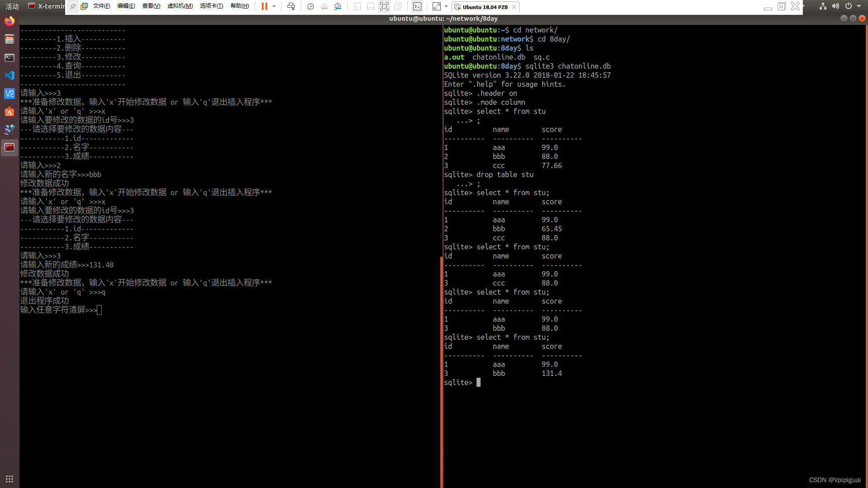Open Activities with the 活动 button
The height and width of the screenshot is (488, 868).
point(11,6)
